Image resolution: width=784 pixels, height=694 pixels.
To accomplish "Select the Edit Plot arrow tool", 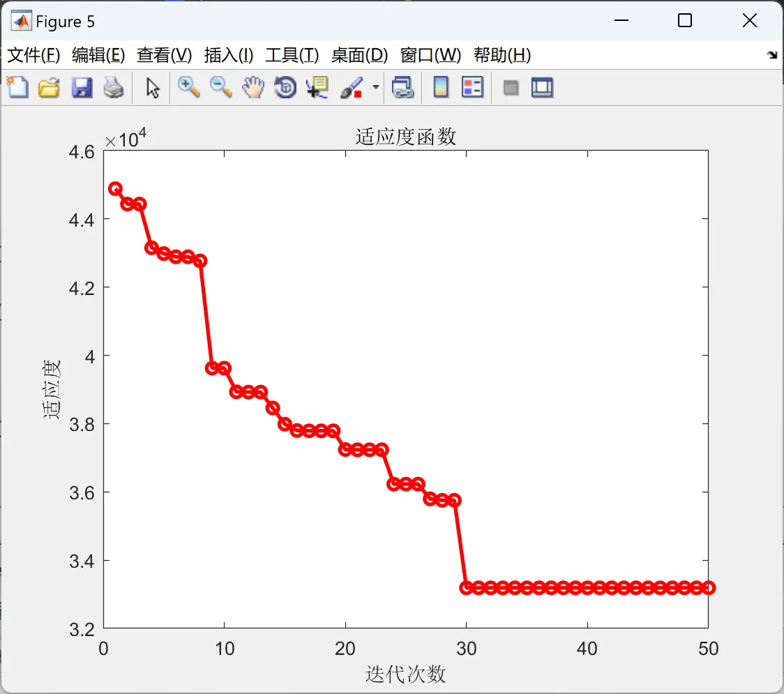I will click(x=153, y=88).
